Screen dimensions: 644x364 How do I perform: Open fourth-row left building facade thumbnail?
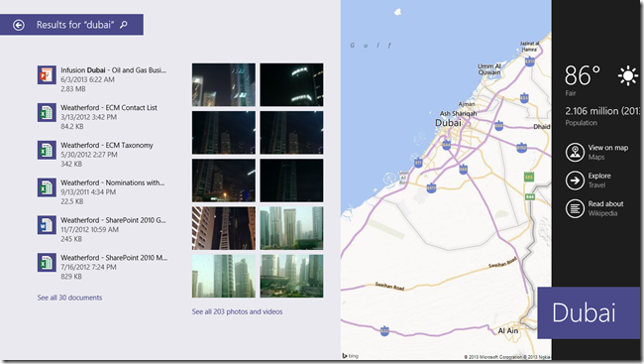pos(224,228)
